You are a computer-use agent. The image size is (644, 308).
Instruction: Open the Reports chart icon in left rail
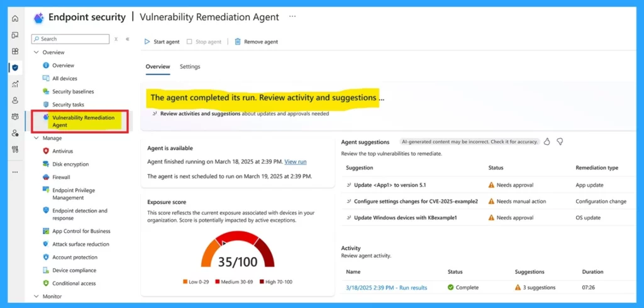pos(15,84)
